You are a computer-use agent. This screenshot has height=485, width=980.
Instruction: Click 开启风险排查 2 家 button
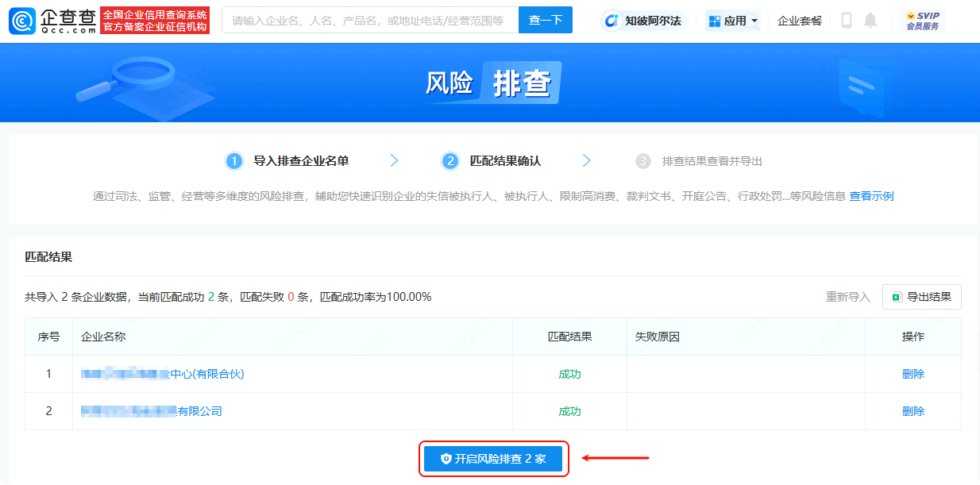493,459
